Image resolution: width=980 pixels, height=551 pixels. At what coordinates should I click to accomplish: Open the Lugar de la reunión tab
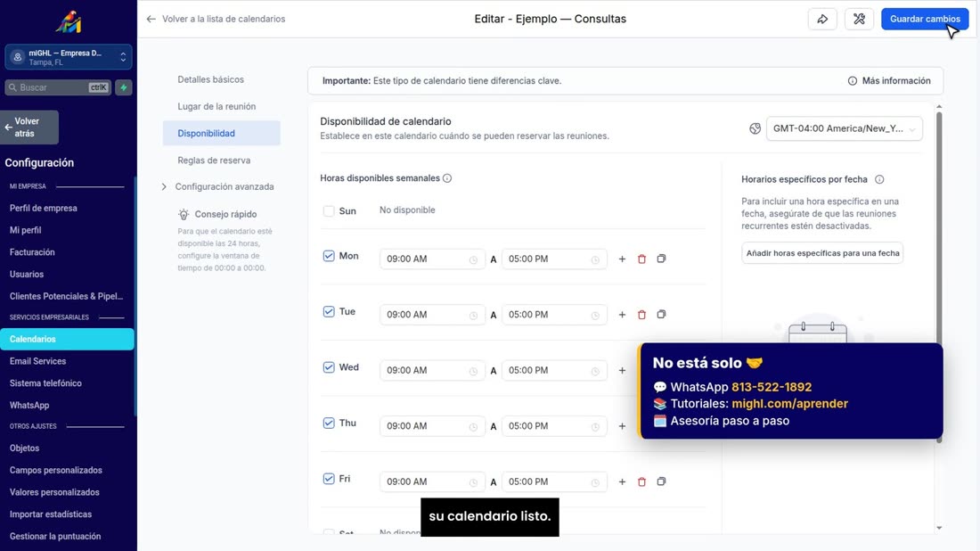216,106
